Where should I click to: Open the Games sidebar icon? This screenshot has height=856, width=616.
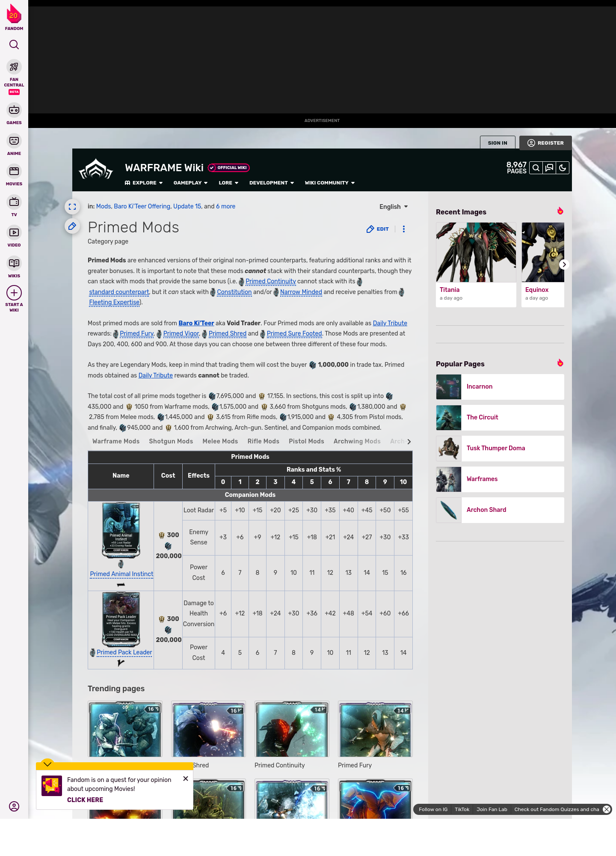coord(14,110)
